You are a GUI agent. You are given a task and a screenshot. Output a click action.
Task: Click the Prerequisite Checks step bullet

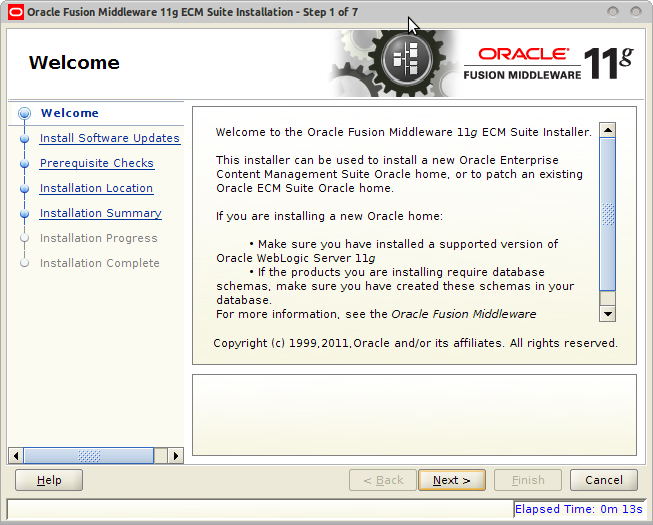(x=25, y=163)
